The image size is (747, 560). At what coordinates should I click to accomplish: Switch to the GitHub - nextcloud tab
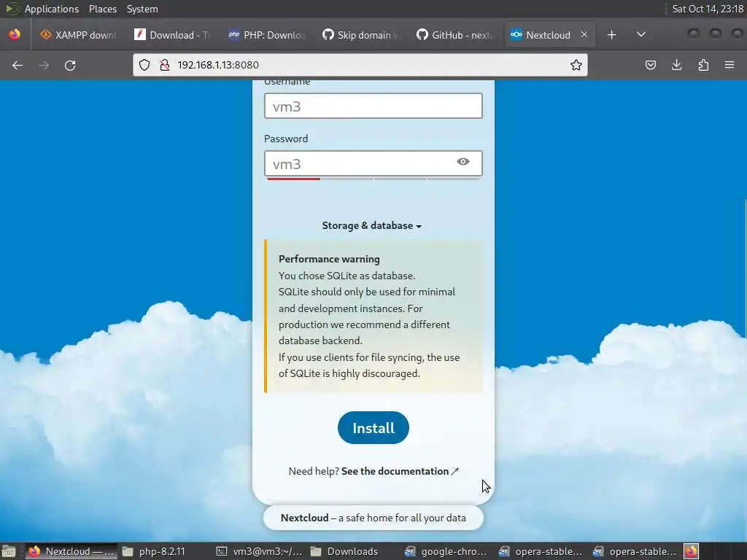(454, 35)
